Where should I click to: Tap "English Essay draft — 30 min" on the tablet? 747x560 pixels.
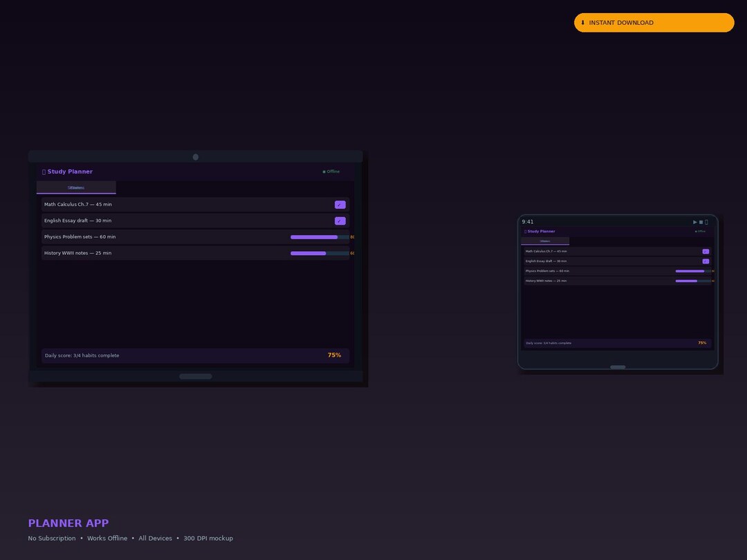[x=546, y=261]
